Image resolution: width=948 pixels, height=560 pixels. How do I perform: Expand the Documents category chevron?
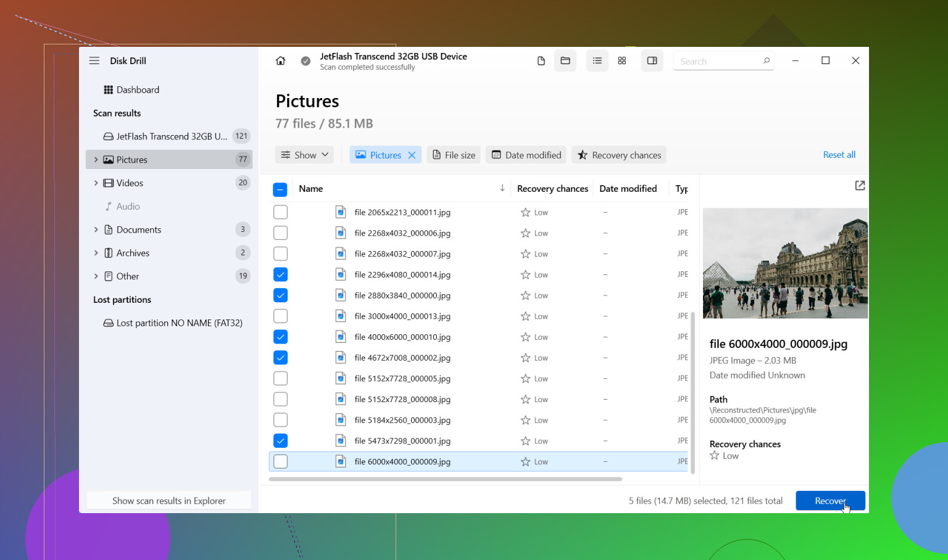click(x=96, y=229)
